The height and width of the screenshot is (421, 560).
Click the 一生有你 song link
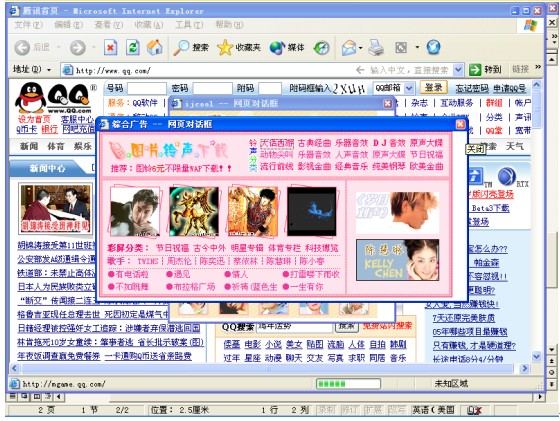(x=306, y=286)
